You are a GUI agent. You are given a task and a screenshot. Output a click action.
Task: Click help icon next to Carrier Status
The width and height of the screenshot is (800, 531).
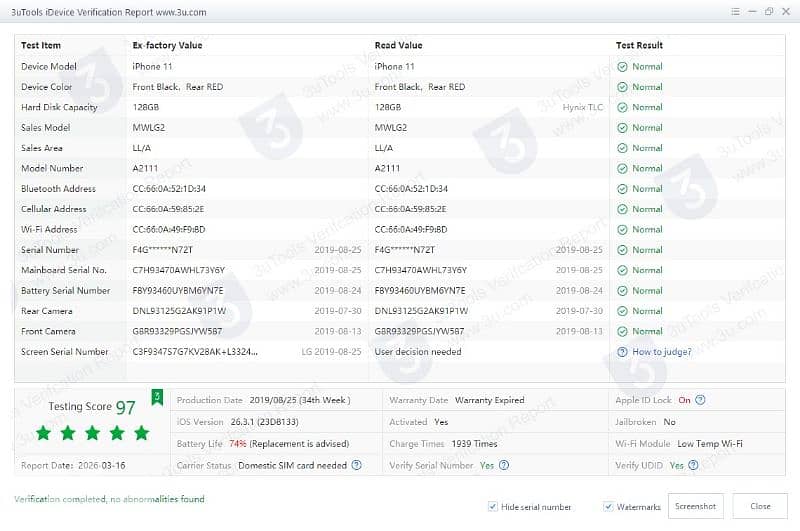click(x=357, y=465)
